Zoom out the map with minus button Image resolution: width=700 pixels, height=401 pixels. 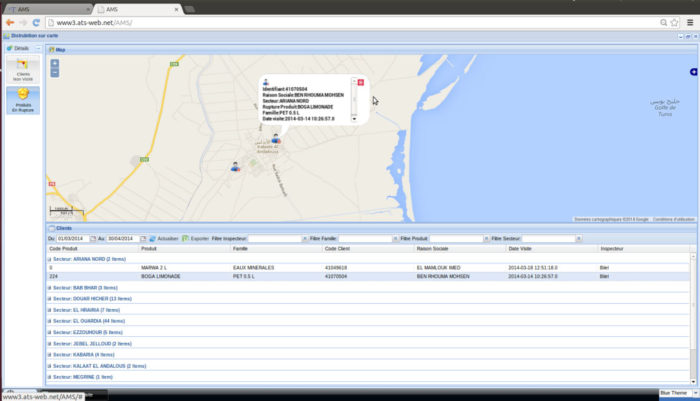(x=54, y=73)
